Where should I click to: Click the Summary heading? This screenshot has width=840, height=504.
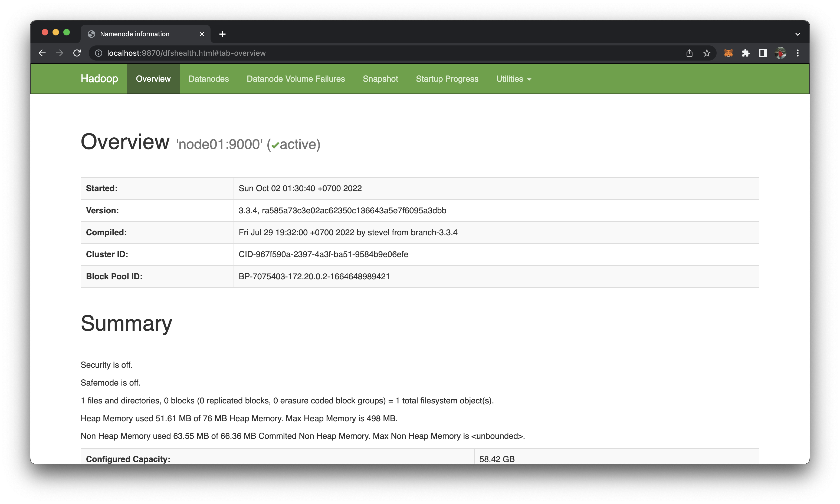pos(126,323)
